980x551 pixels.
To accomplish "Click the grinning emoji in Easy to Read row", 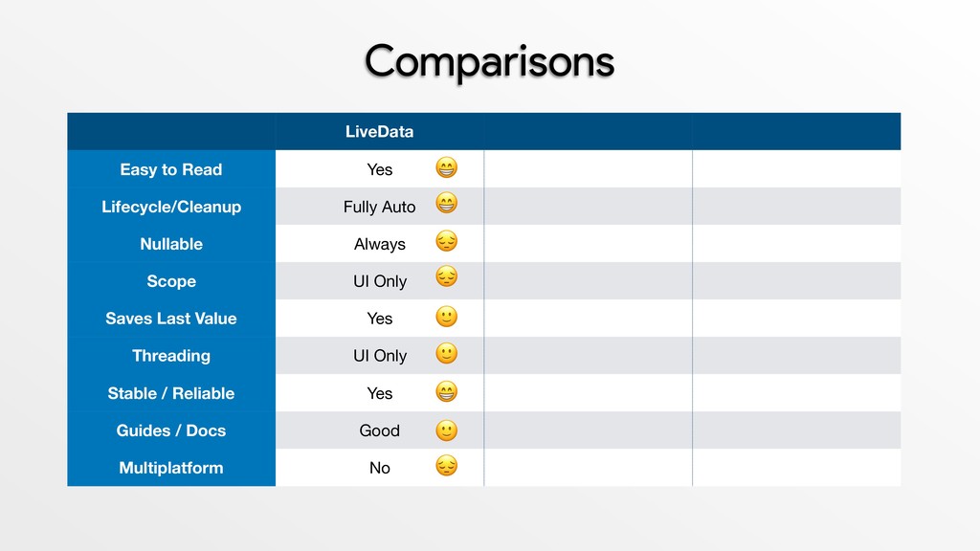I will click(446, 167).
